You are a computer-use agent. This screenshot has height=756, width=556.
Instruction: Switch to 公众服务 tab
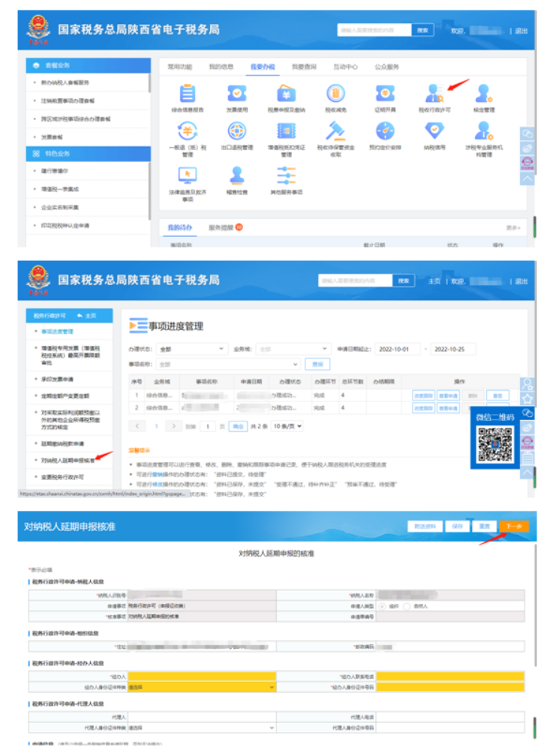click(387, 67)
